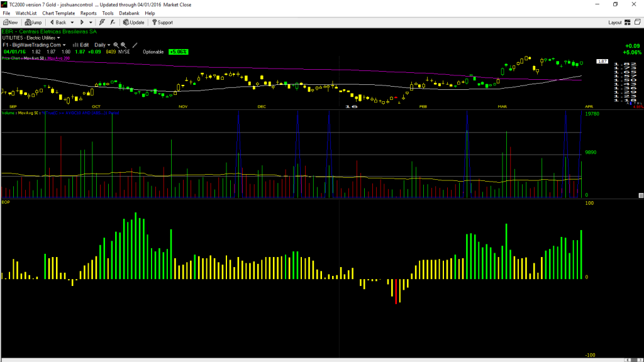Image resolution: width=644 pixels, height=362 pixels.
Task: Click the cascade windows icon
Action: [x=638, y=22]
